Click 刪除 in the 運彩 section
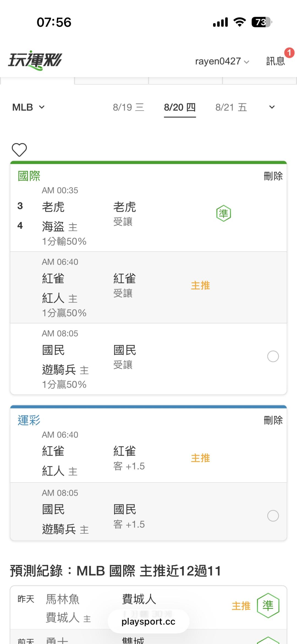 (x=273, y=420)
